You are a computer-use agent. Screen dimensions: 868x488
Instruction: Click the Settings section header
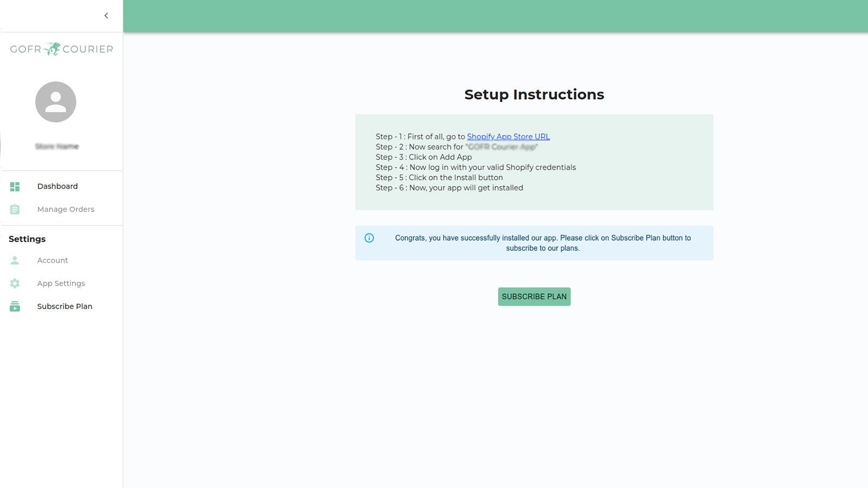(x=27, y=239)
